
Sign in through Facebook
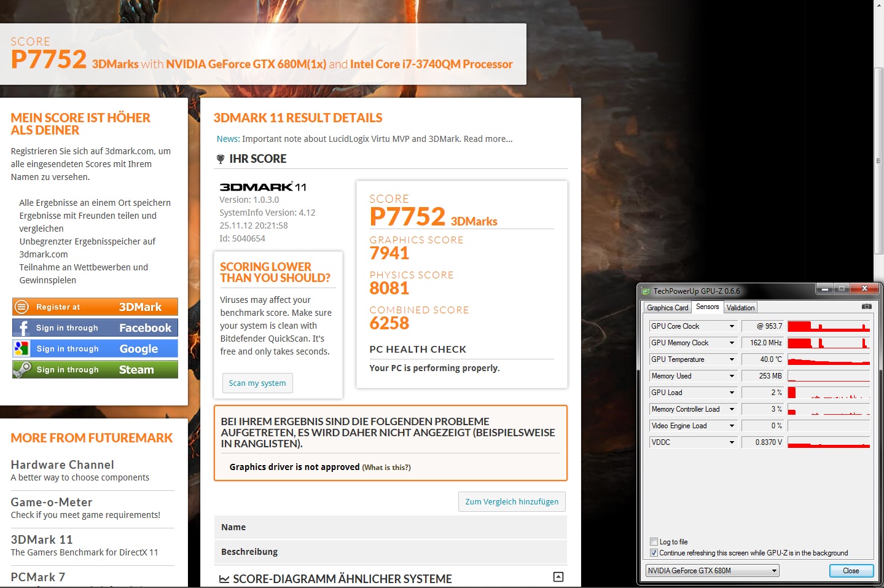pos(95,327)
